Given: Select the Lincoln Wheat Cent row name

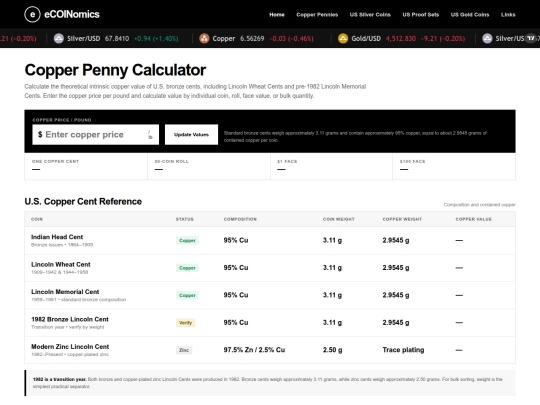Looking at the screenshot, I should 61,264.
